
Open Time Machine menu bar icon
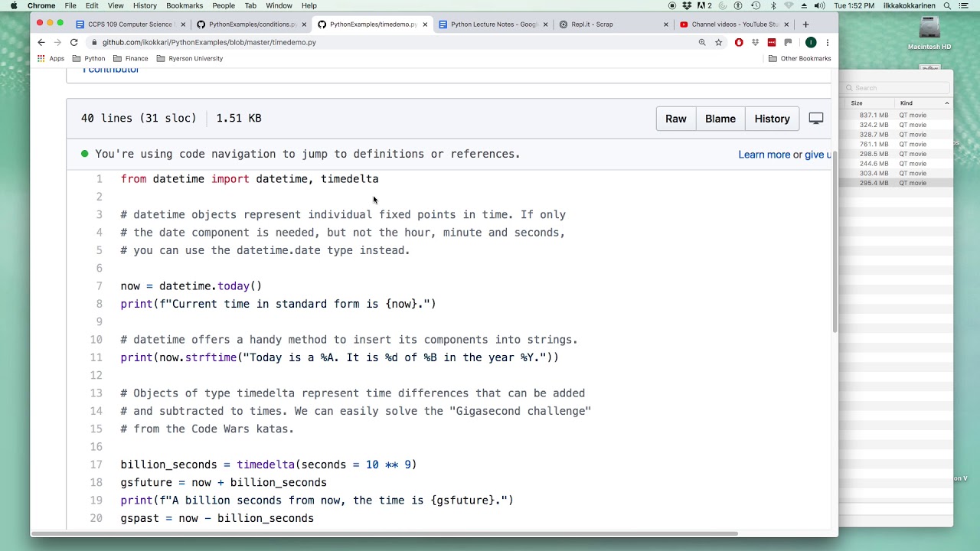756,5
